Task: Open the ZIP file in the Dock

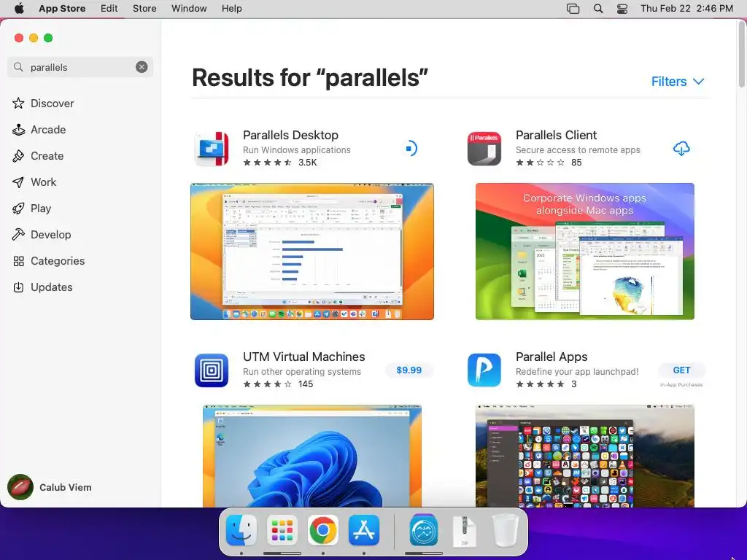Action: click(x=465, y=531)
